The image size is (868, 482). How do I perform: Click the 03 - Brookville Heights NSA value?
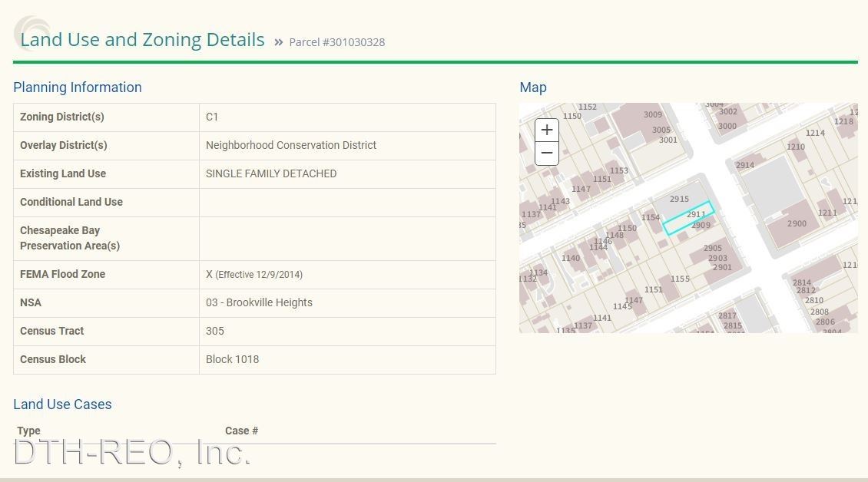coord(259,302)
